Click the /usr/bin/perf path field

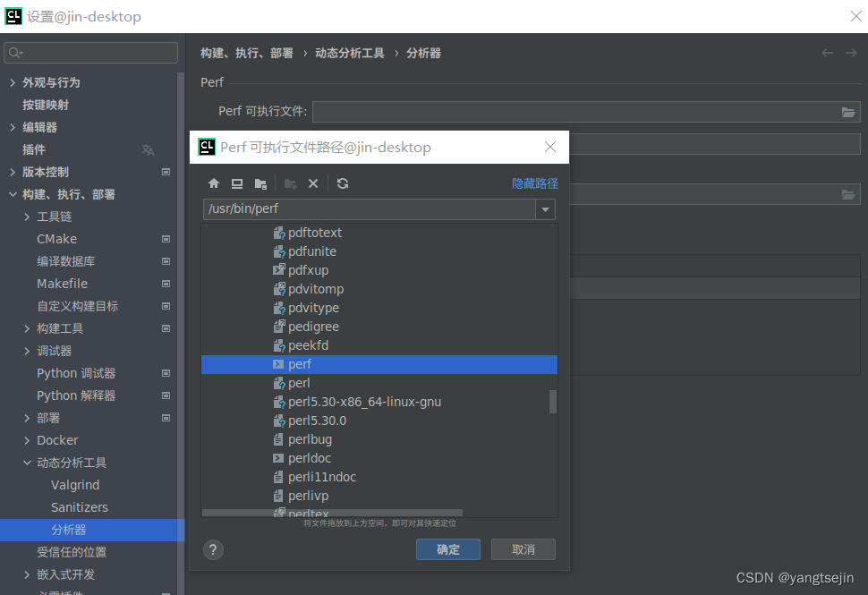tap(370, 209)
